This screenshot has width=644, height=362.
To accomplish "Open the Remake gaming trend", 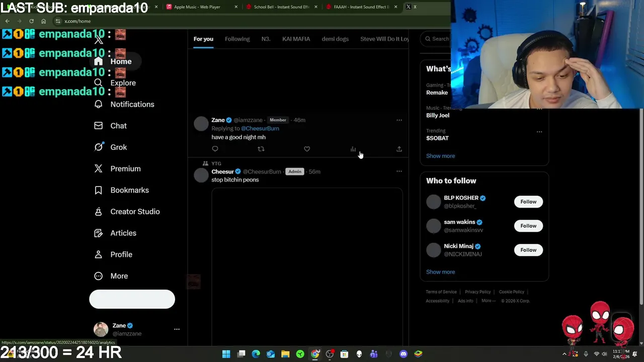I will coord(437,93).
